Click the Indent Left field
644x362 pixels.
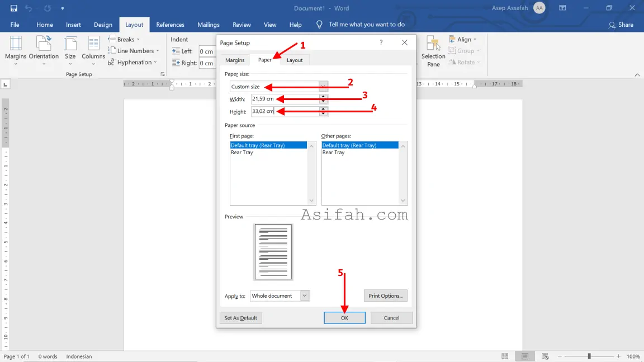click(x=207, y=51)
